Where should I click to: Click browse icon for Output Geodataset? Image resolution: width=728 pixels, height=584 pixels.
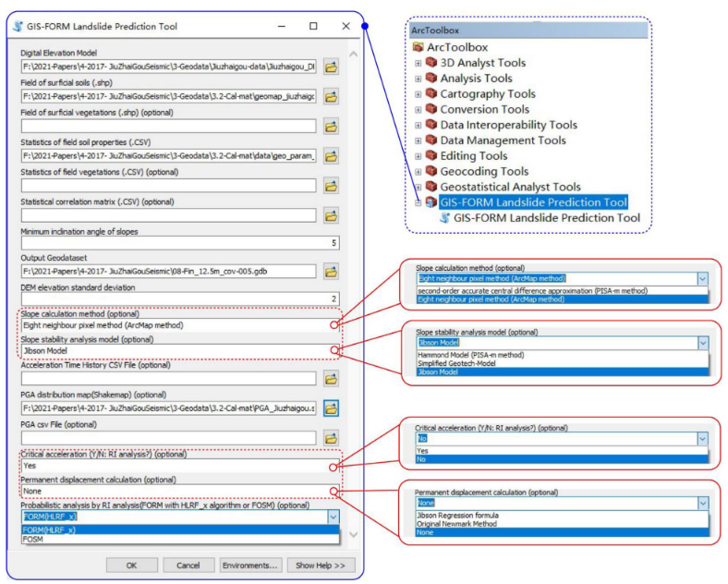(331, 272)
